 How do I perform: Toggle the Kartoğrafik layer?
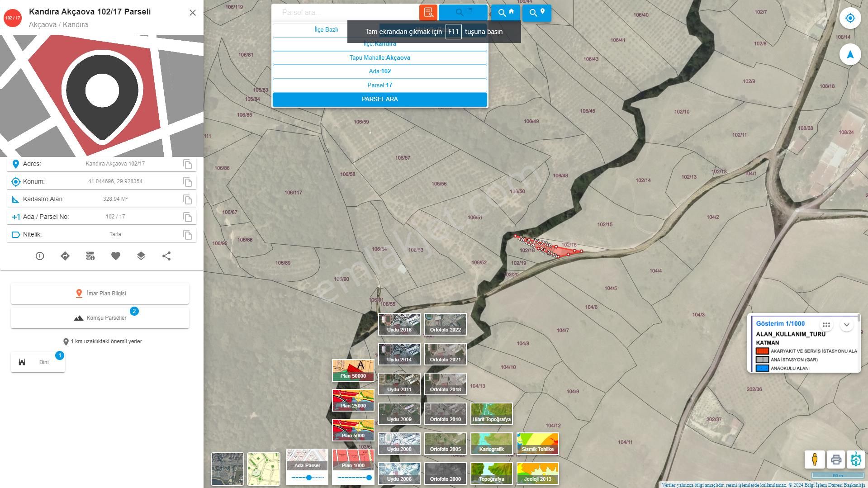tap(492, 444)
